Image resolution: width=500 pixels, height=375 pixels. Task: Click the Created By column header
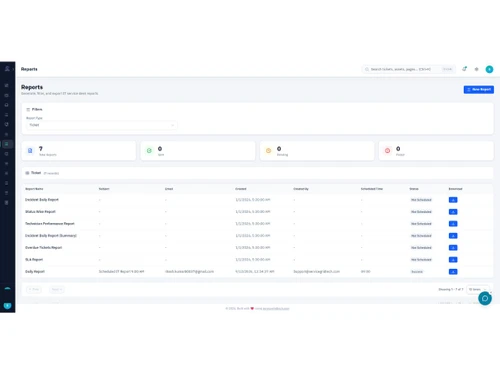point(301,189)
